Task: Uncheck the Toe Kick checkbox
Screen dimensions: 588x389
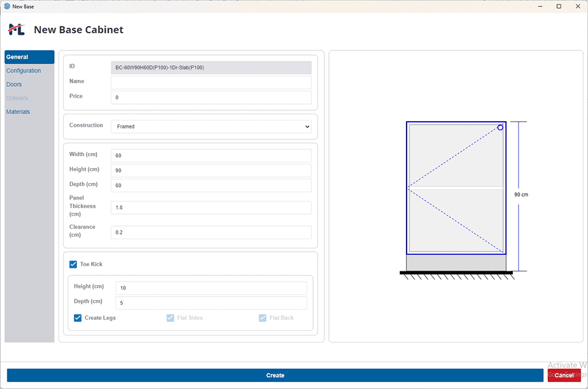Action: 73,264
